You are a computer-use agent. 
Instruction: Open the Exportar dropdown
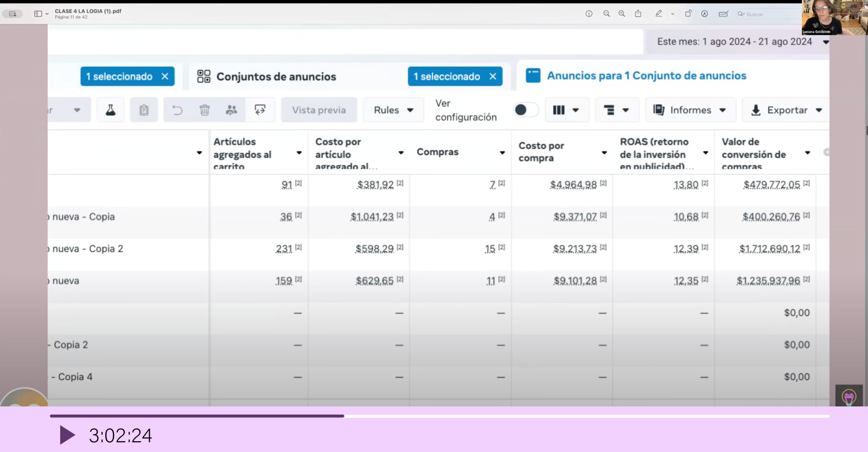pos(787,110)
